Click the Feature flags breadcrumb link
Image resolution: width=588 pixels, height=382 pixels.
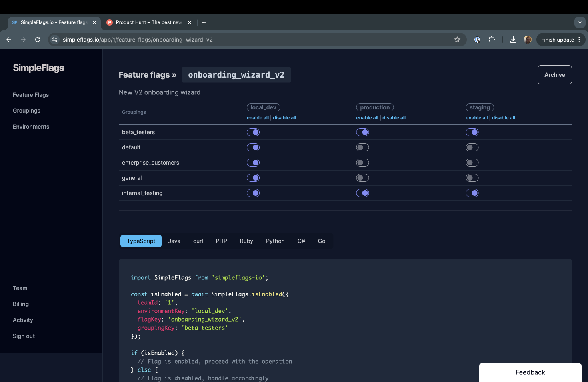[x=144, y=75]
